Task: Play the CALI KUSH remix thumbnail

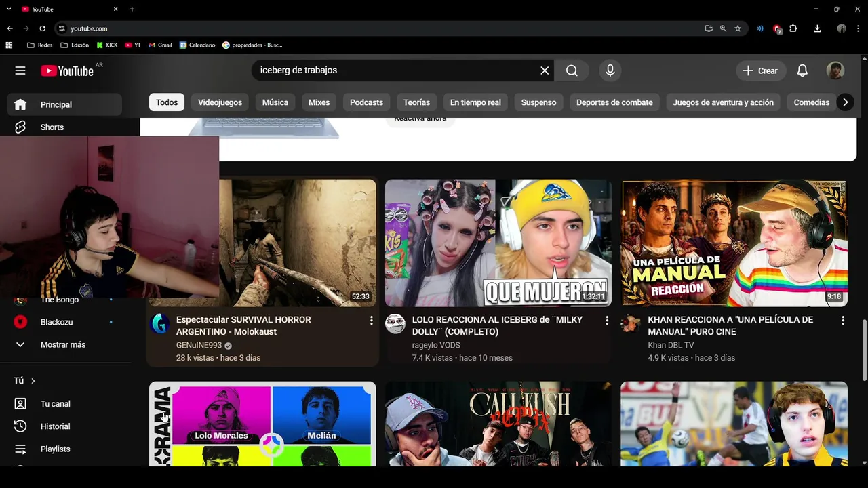Action: click(498, 424)
